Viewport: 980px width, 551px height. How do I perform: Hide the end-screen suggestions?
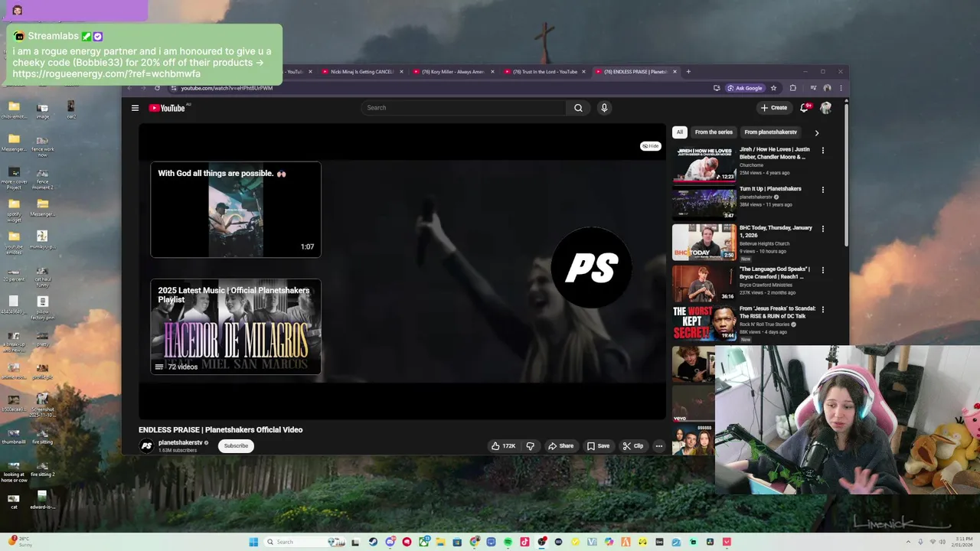click(x=651, y=145)
